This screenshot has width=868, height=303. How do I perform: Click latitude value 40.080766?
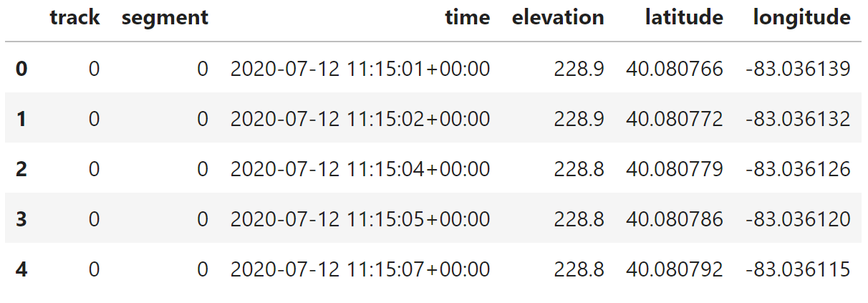tap(675, 69)
